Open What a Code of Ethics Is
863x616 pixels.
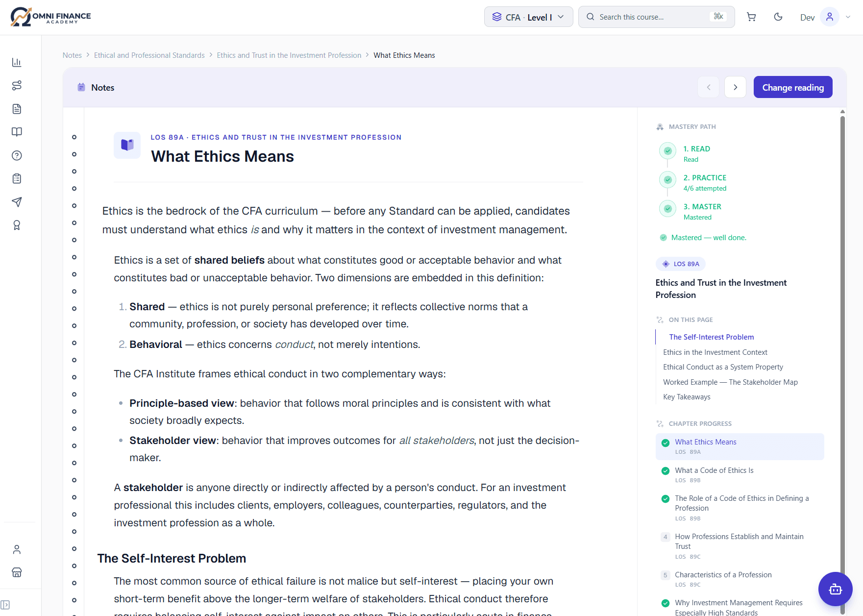[x=740, y=475]
